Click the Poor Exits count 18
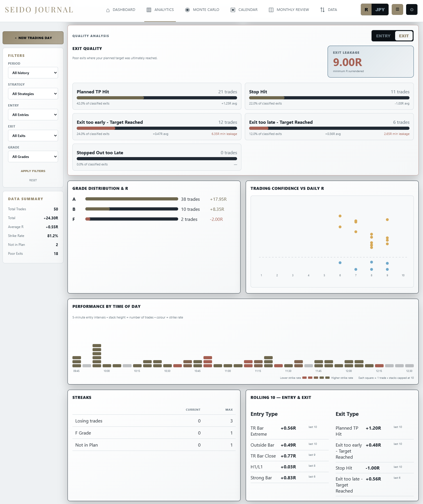 (x=56, y=254)
